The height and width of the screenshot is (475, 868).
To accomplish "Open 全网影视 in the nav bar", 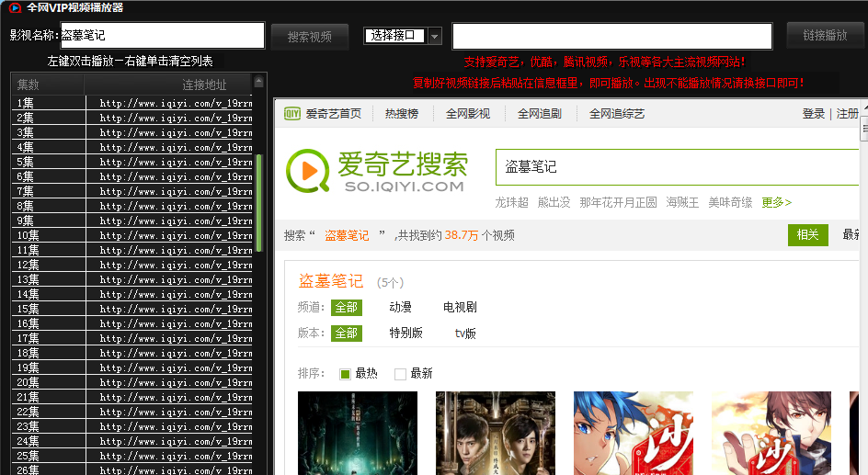I will pyautogui.click(x=468, y=114).
